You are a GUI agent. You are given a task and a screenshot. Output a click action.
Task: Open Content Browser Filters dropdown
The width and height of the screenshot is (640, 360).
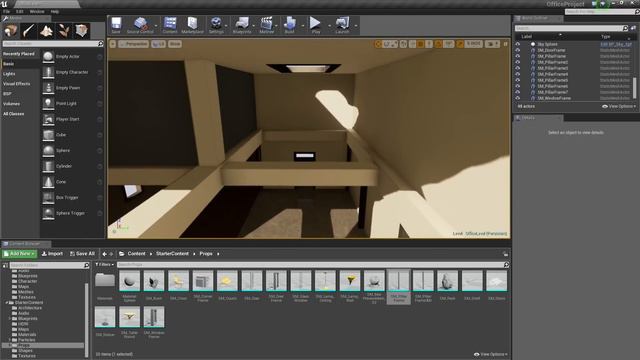(104, 264)
